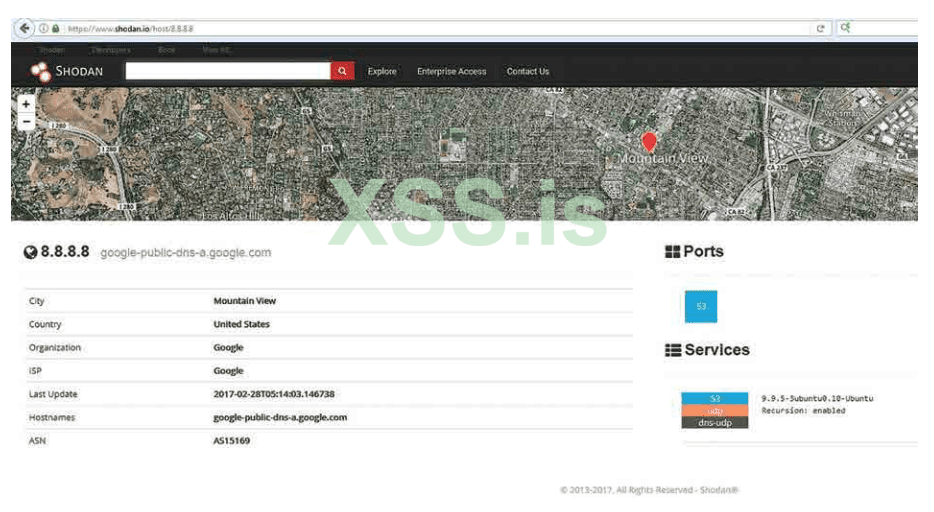Screen dimensions: 934x512
Task: Click the ISP row label
Action: [x=35, y=370]
